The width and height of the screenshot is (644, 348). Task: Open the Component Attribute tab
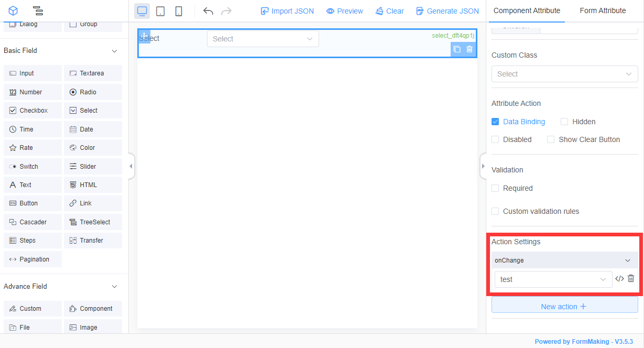[x=527, y=10]
